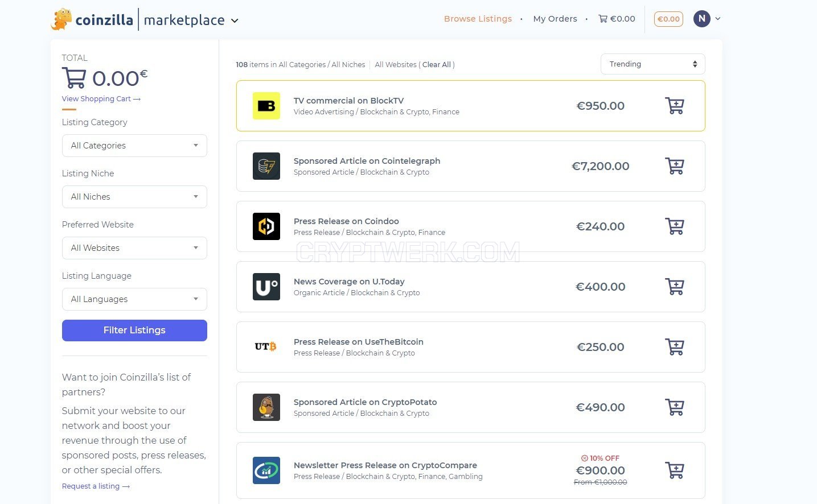Expand the All Languages dropdown
The width and height of the screenshot is (817, 504).
[x=134, y=299]
